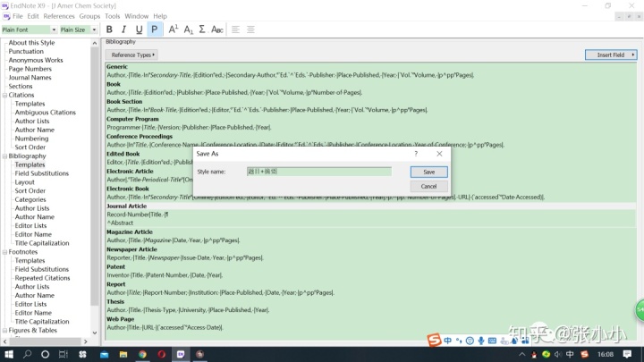644x362 pixels.
Task: Open Insert Field dropdown
Action: click(x=611, y=55)
